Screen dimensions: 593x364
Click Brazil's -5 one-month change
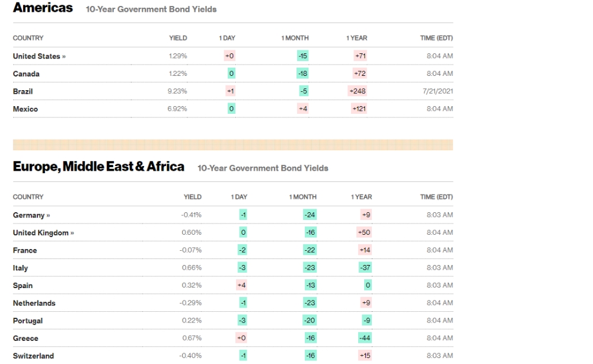click(304, 91)
